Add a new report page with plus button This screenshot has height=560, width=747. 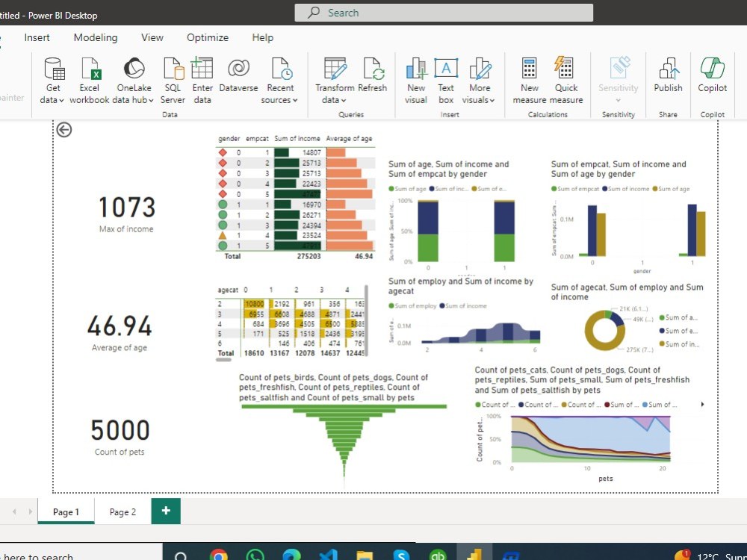pyautogui.click(x=165, y=511)
